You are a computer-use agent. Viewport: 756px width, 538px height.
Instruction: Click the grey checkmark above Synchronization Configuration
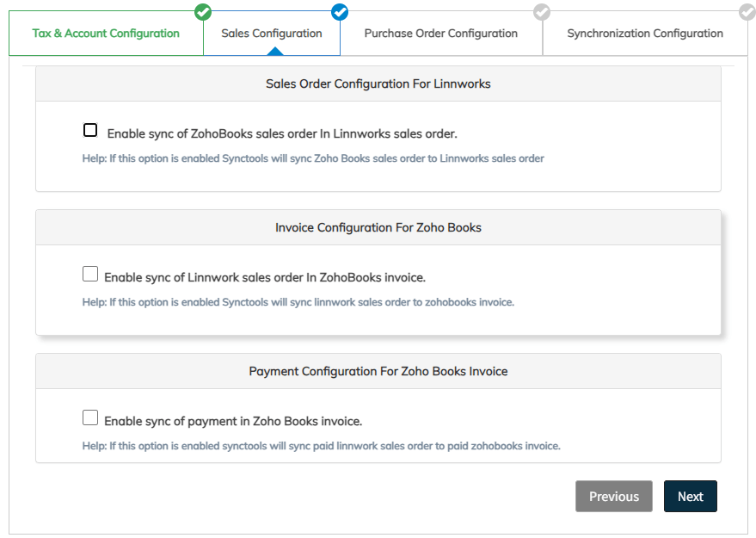click(x=747, y=12)
